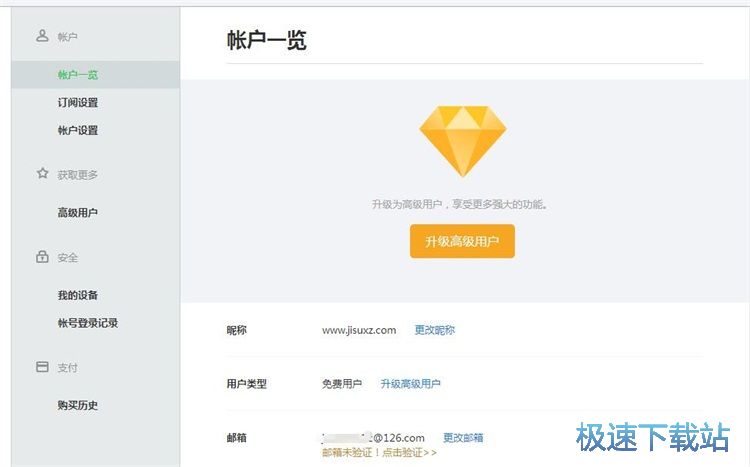750x467 pixels.
Task: Click the 昵称 field label
Action: [x=236, y=330]
